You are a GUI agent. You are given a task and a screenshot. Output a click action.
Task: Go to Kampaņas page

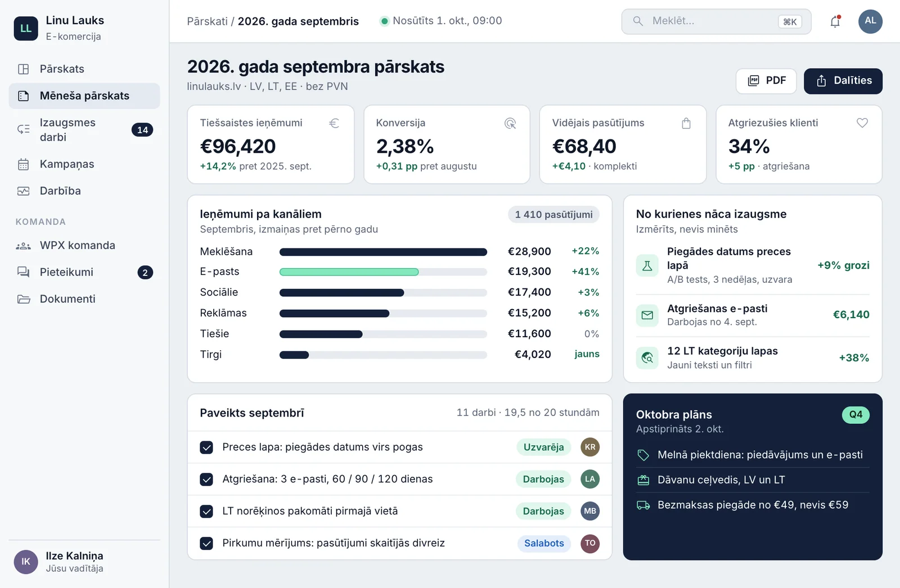coord(84,164)
